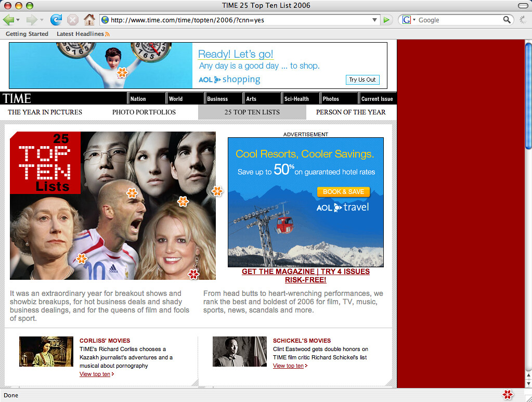This screenshot has height=402, width=532.
Task: Click the Book & Save button
Action: coord(343,192)
